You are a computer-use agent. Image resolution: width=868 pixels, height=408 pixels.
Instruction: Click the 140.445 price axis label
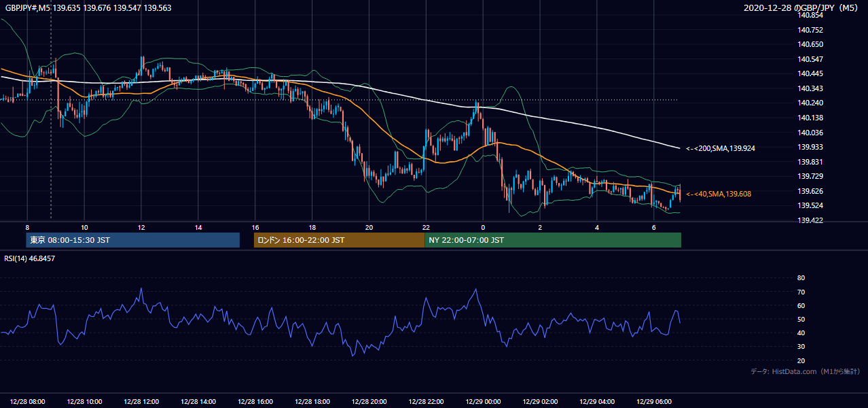point(811,73)
